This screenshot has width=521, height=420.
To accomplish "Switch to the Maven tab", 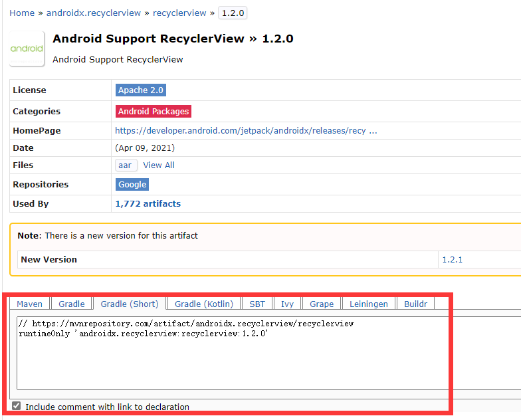I will pyautogui.click(x=29, y=304).
